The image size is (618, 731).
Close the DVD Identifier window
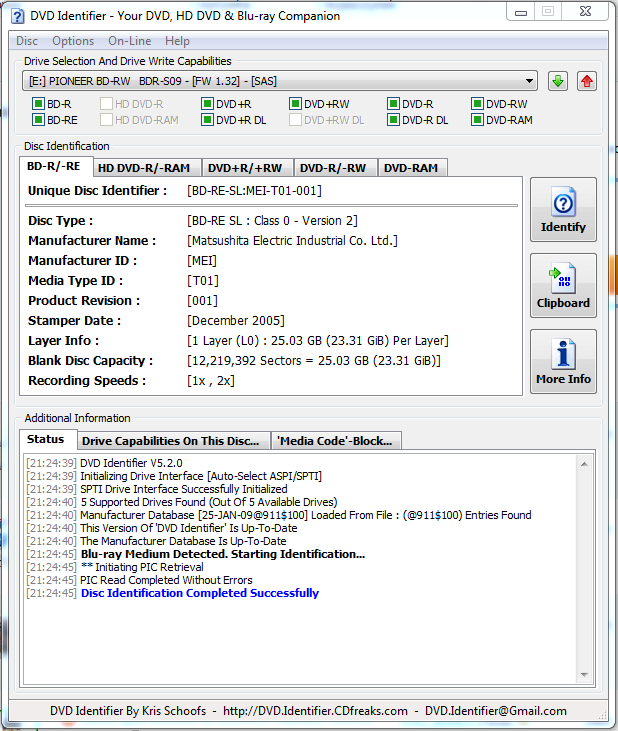pos(585,12)
